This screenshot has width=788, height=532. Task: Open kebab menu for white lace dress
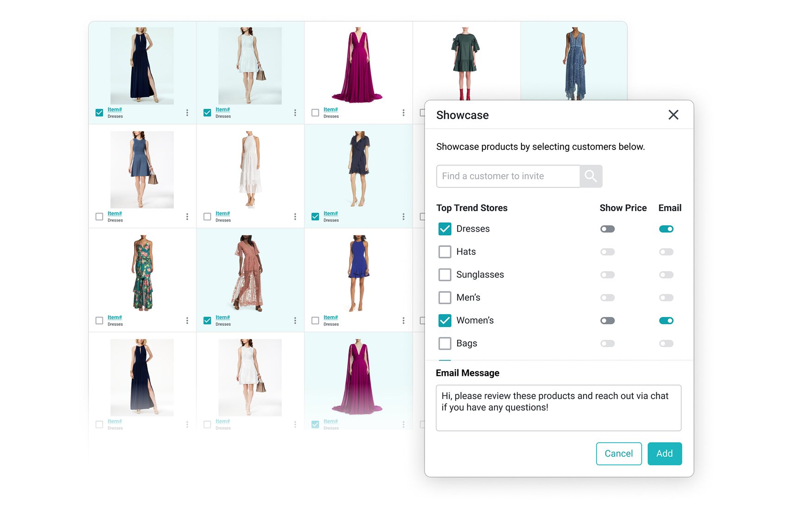click(x=295, y=216)
